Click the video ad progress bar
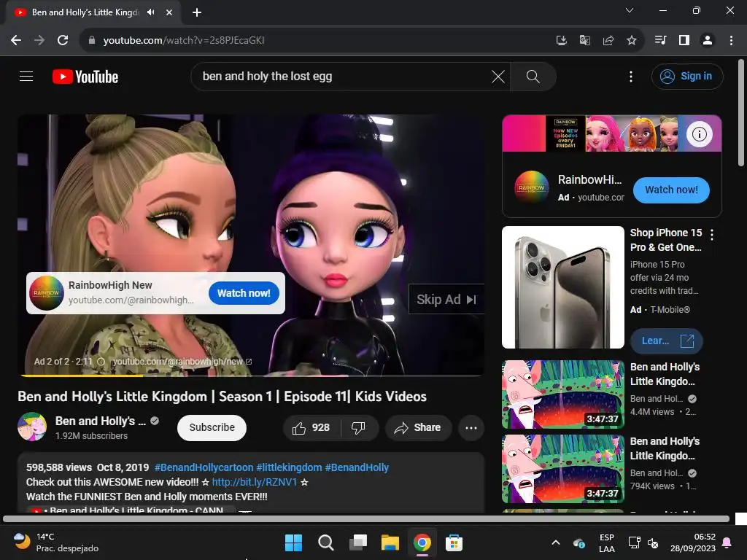Image resolution: width=747 pixels, height=560 pixels. point(251,376)
